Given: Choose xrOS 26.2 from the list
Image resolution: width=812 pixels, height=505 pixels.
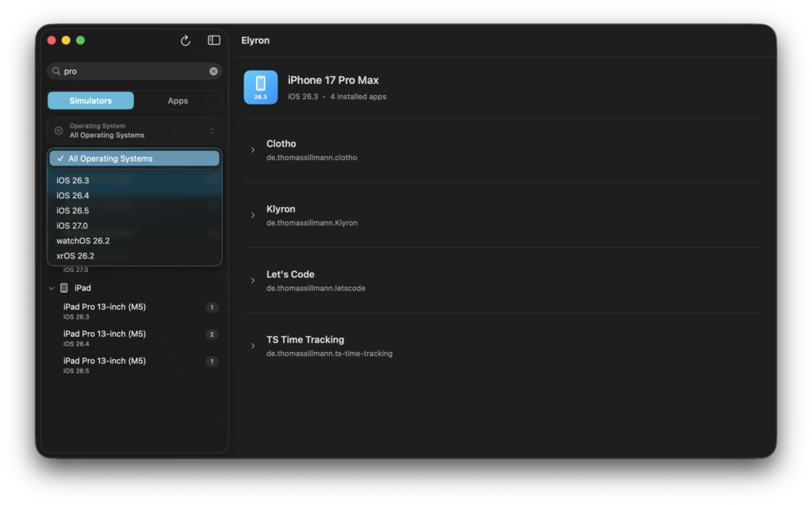Looking at the screenshot, I should 134,255.
